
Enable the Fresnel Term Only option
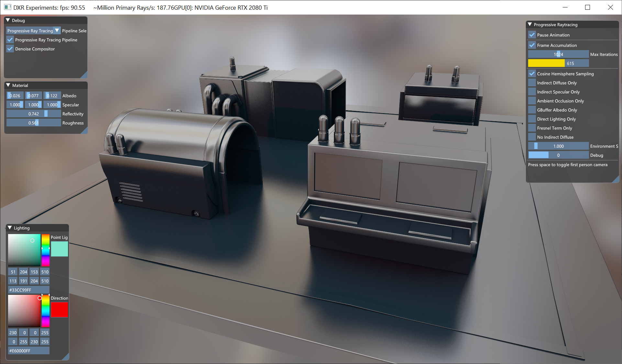coord(532,128)
